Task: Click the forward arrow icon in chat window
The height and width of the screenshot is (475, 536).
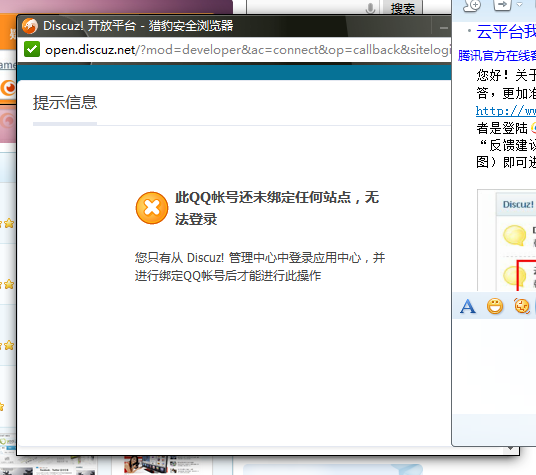Action: point(502,5)
